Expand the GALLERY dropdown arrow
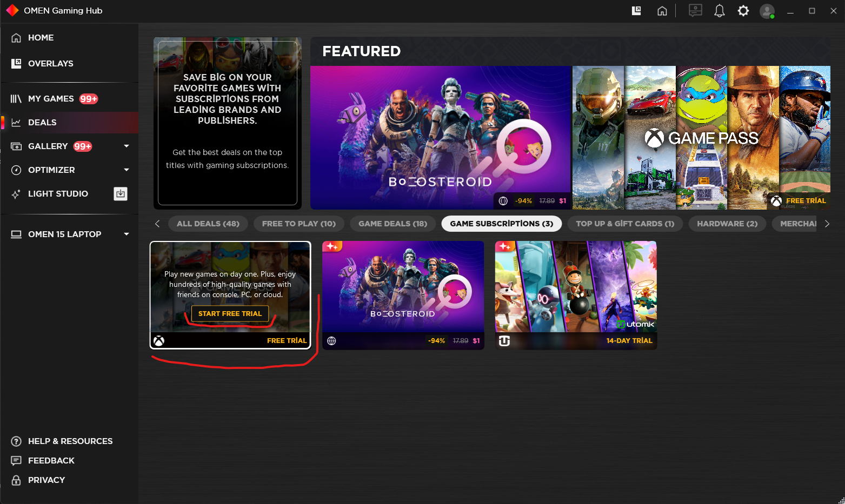The height and width of the screenshot is (504, 845). point(127,146)
